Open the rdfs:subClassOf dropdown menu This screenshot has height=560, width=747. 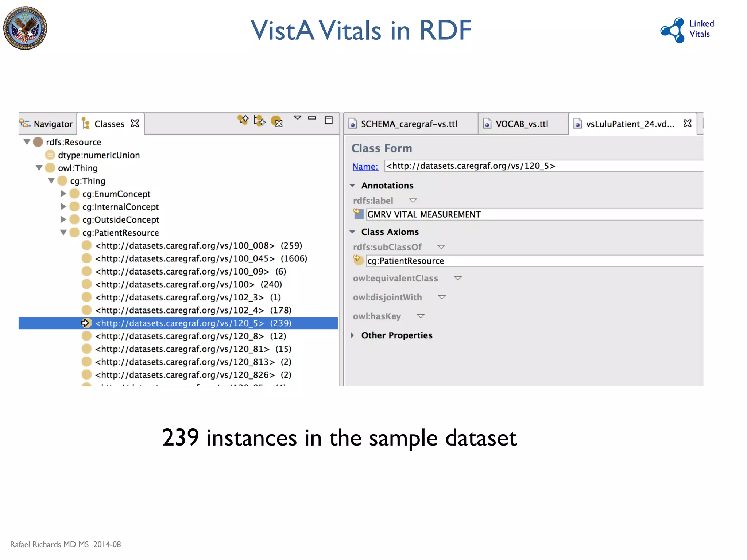click(441, 247)
